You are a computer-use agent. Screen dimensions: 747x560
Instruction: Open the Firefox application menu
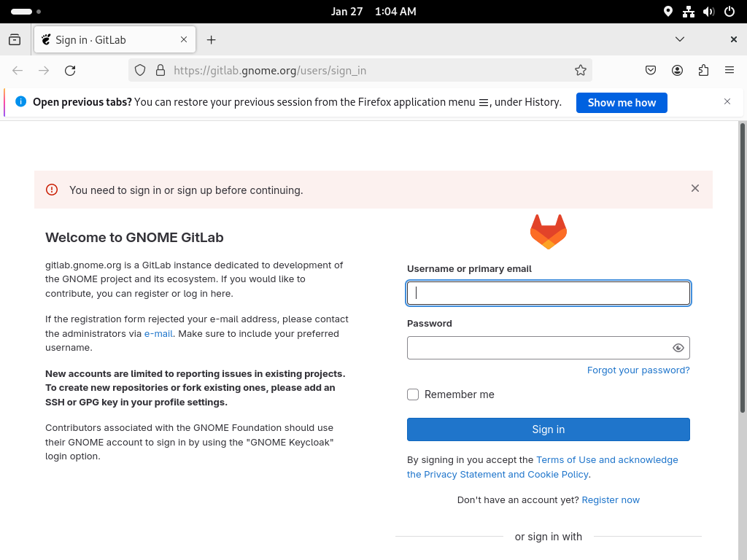729,71
